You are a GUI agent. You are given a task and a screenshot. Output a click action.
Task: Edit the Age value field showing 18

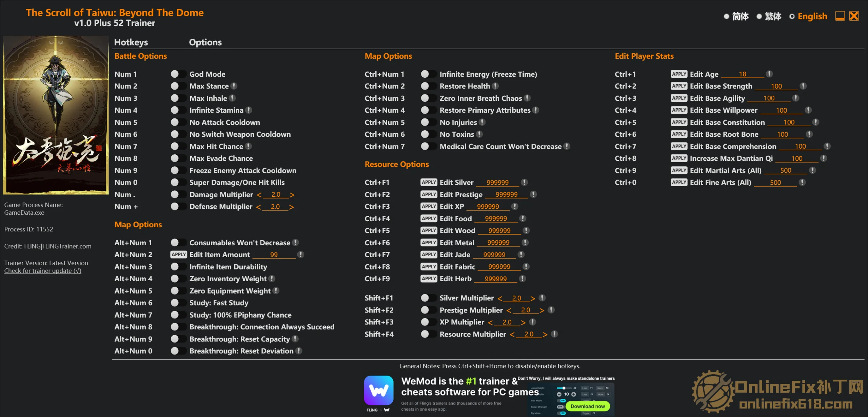[743, 74]
